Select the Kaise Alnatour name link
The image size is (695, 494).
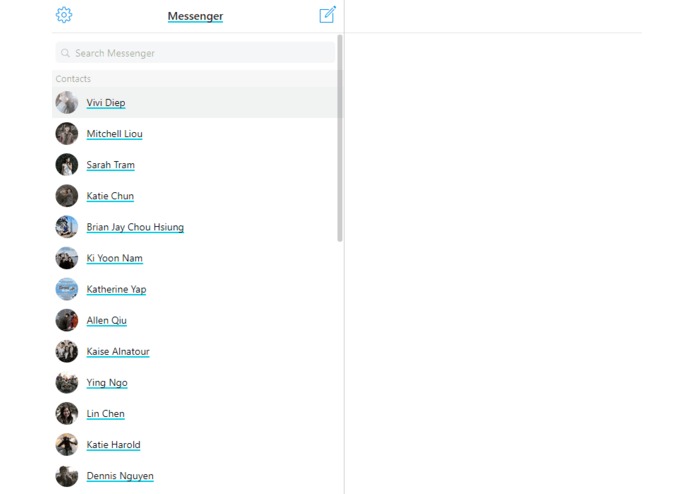click(118, 351)
